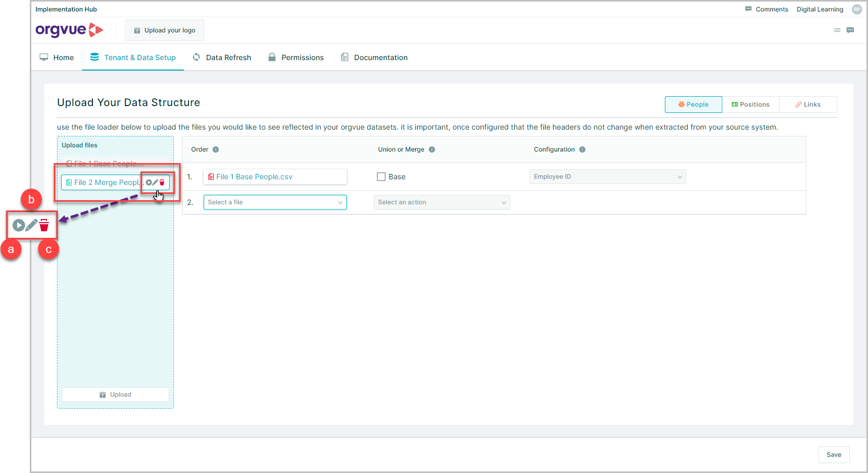The width and height of the screenshot is (868, 473).
Task: Click the Upload files panel label
Action: (x=79, y=145)
